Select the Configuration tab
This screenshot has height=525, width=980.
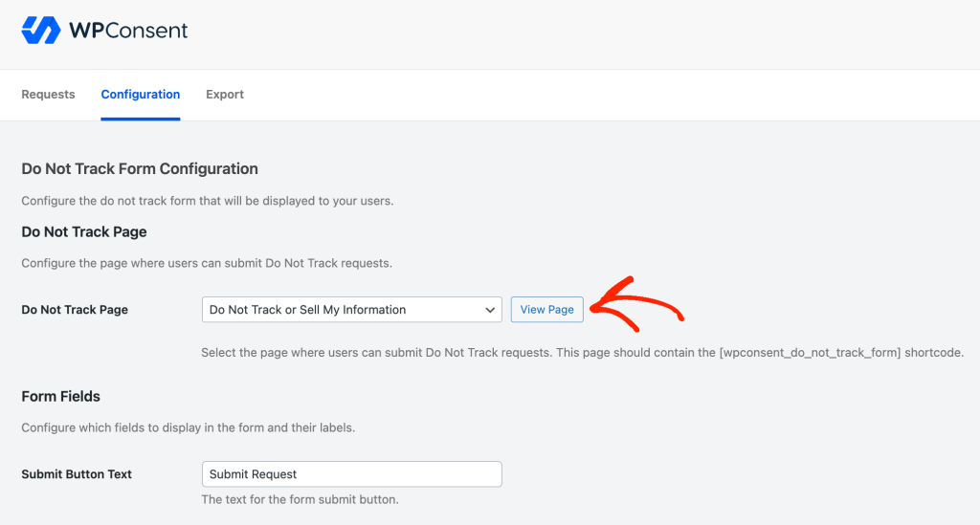click(141, 95)
